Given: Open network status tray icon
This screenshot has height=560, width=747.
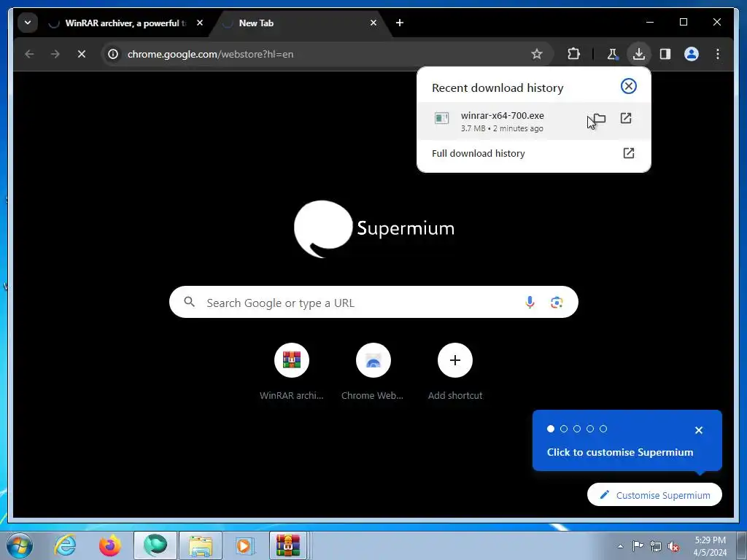Looking at the screenshot, I should (656, 546).
